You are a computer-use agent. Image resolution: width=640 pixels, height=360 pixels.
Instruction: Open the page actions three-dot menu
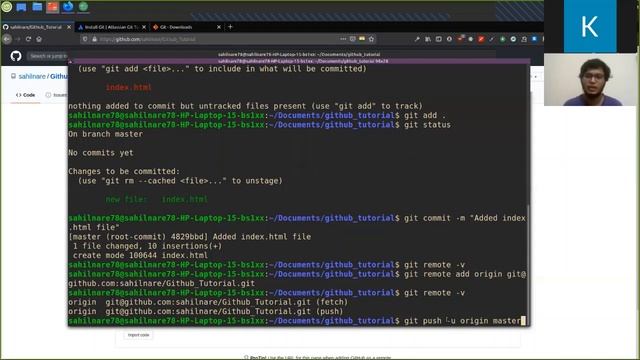(343, 39)
